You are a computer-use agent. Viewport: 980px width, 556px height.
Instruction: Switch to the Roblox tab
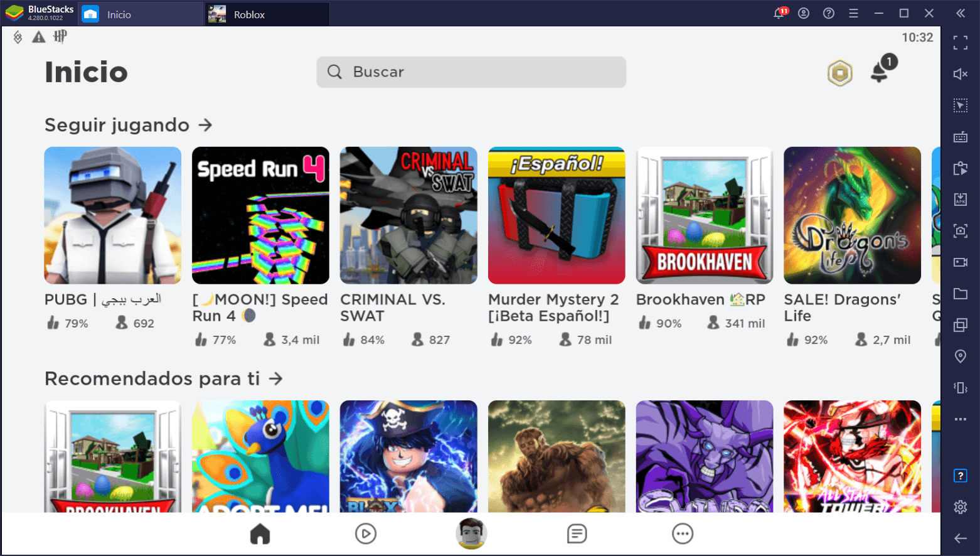tap(267, 14)
